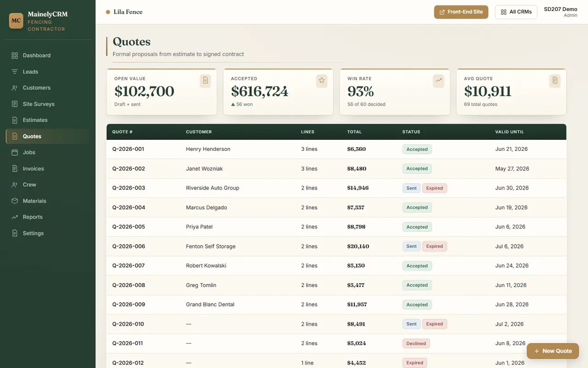588x368 pixels.
Task: Sort by the Total column header
Action: (355, 132)
